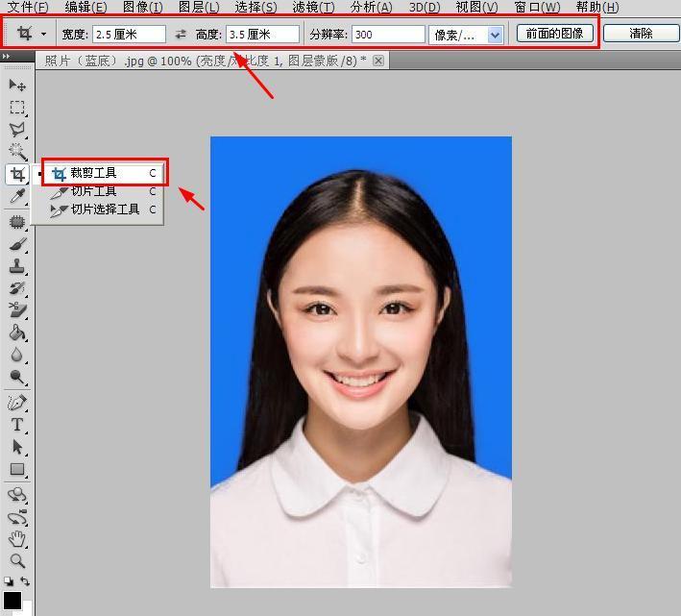The width and height of the screenshot is (681, 616).
Task: Click the resolution input field
Action: [x=388, y=35]
